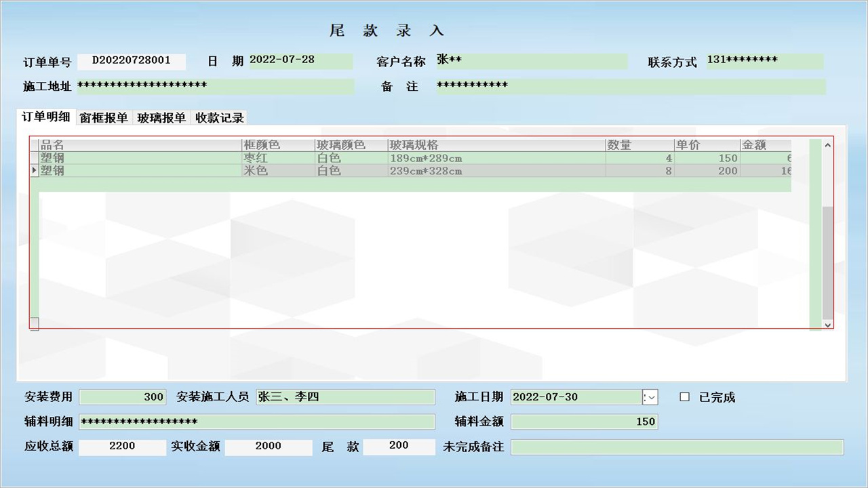This screenshot has width=868, height=488.
Task: Select the 安装施工人员 field showing 张三、李四
Action: [x=346, y=397]
